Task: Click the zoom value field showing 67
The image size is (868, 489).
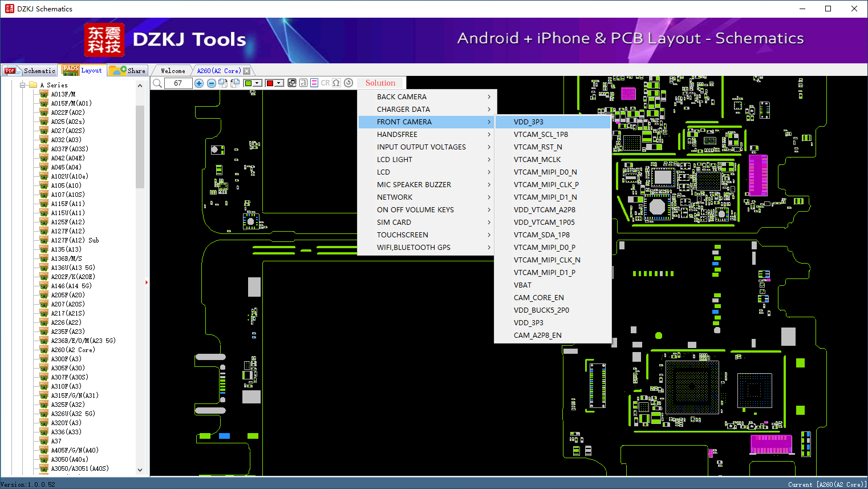Action: [178, 83]
